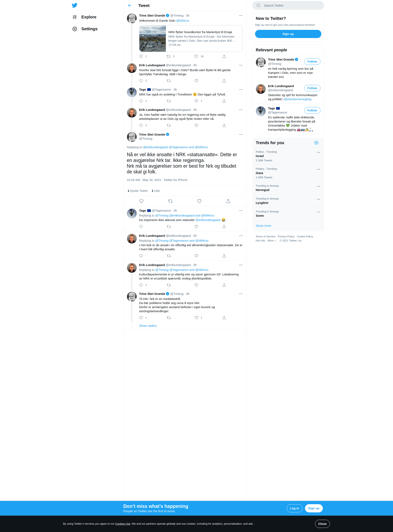Close the cookie notice banner
The height and width of the screenshot is (532, 393).
[322, 524]
